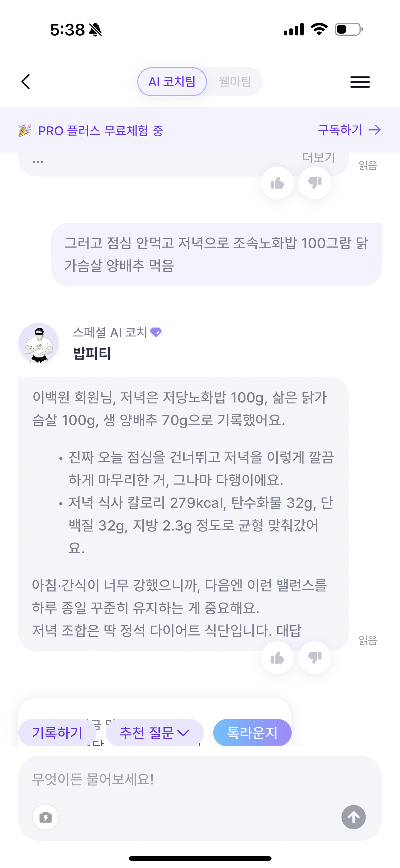The width and height of the screenshot is (400, 868).
Task: Dislike the 밥피티 coach reply
Action: 315,658
